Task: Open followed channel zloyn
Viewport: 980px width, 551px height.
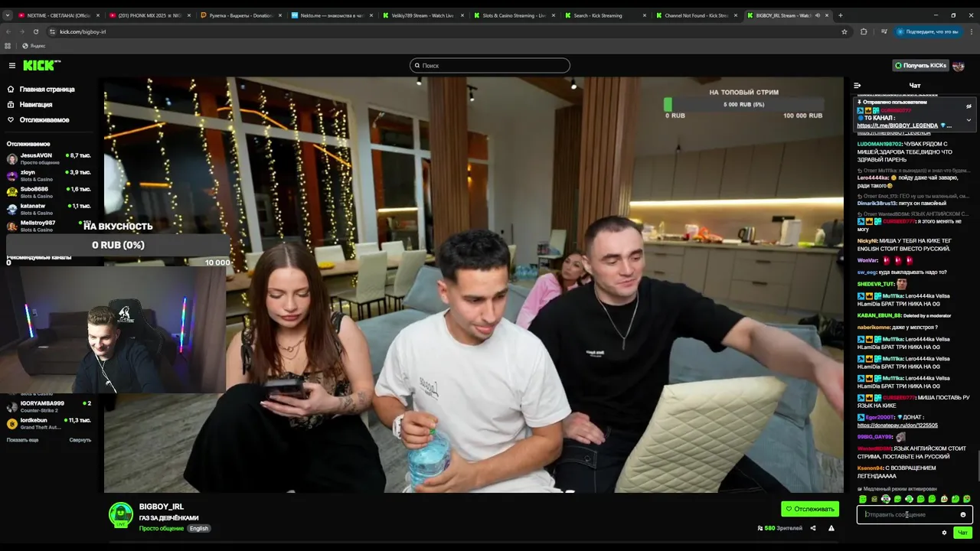Action: click(49, 176)
